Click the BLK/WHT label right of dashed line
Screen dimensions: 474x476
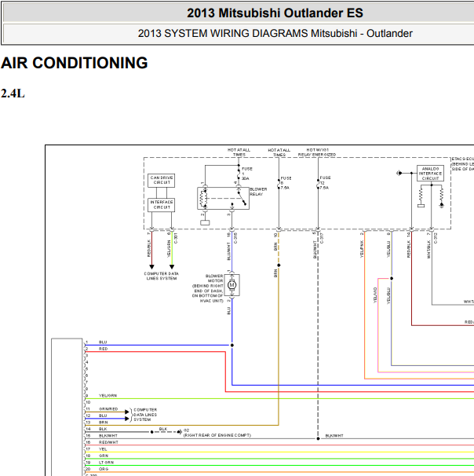(x=334, y=436)
